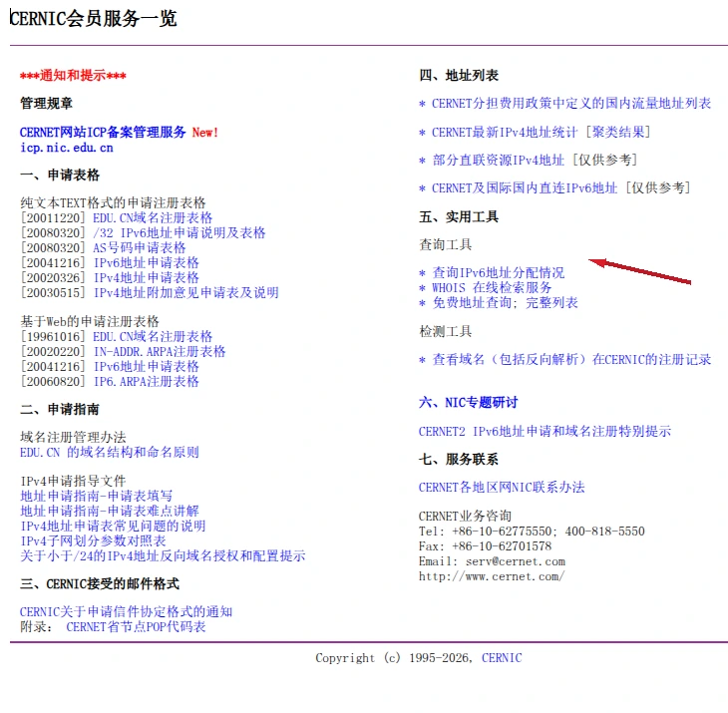Open the IN-ADDR.ARPA注册表格 link

[160, 351]
